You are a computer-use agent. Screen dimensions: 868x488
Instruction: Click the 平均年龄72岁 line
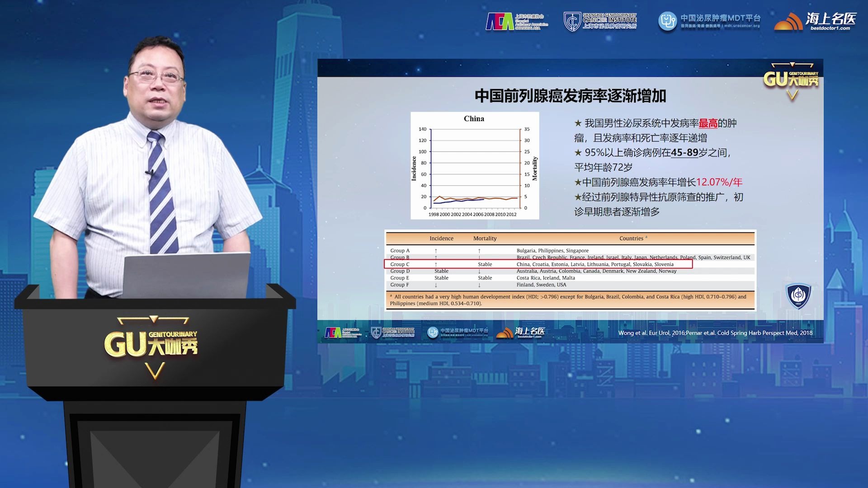click(603, 167)
